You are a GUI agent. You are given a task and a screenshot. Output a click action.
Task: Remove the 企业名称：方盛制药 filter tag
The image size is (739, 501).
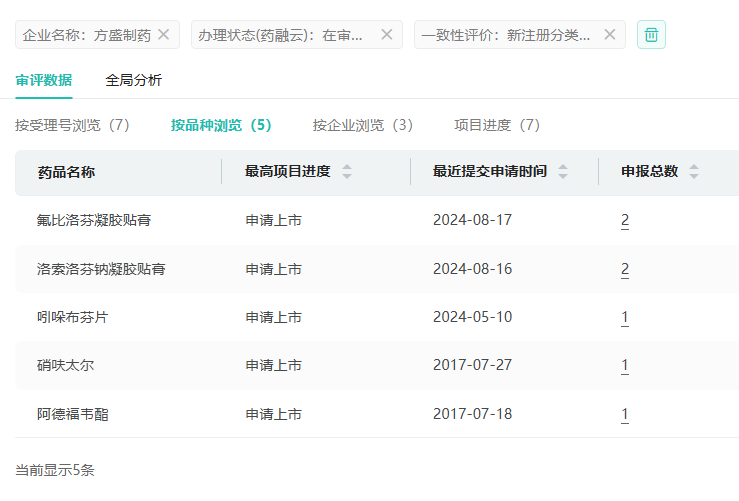(164, 35)
